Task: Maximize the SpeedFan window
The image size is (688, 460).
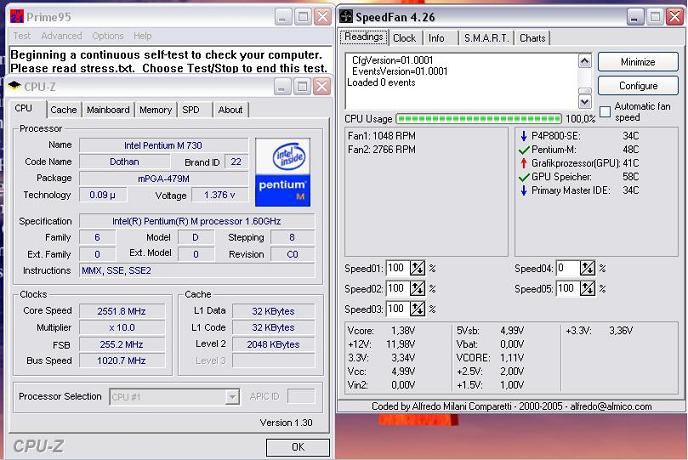Action: pos(655,17)
